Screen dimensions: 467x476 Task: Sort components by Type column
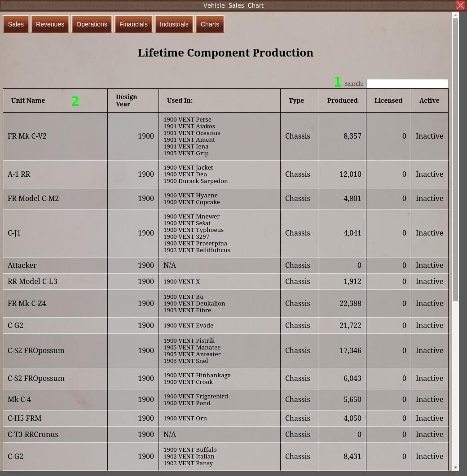(x=296, y=100)
